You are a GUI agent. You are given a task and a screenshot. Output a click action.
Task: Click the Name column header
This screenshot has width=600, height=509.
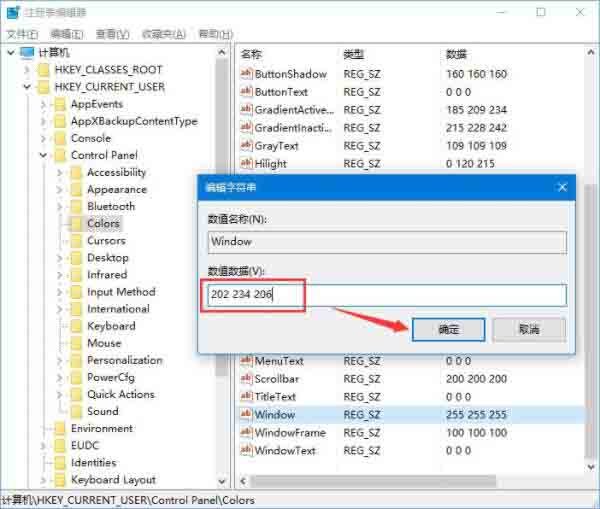click(251, 54)
